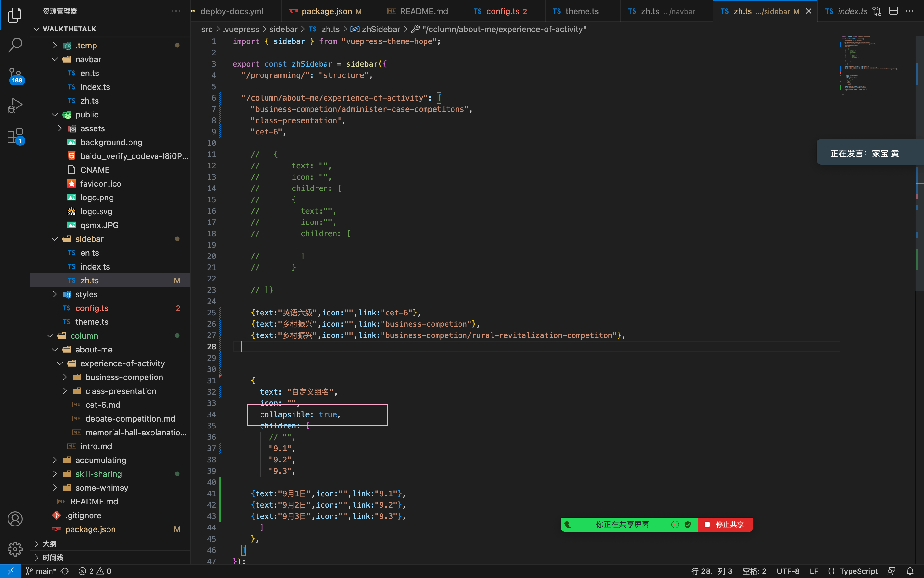Viewport: 924px width, 578px height.
Task: Split the editor with the layout icon
Action: point(894,11)
